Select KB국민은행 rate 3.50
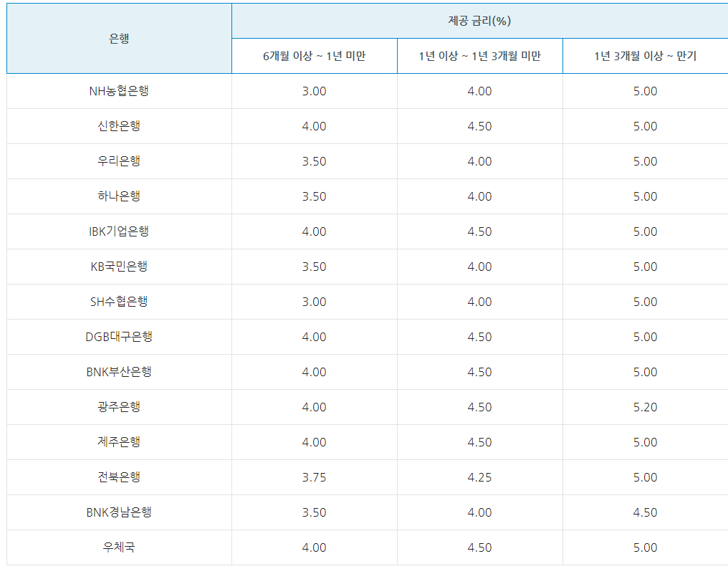Screen dimensions: 728x579 coord(315,267)
